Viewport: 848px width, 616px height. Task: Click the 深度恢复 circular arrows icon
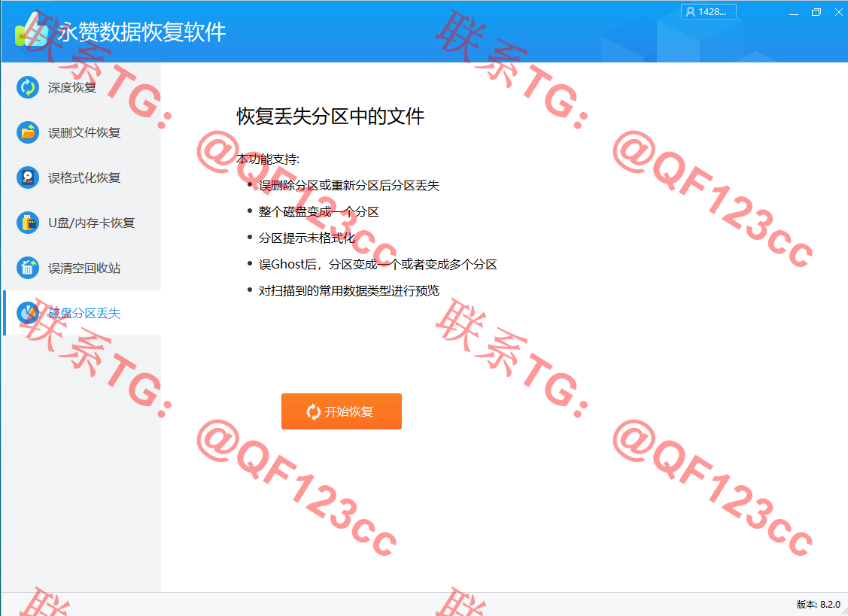[28, 87]
